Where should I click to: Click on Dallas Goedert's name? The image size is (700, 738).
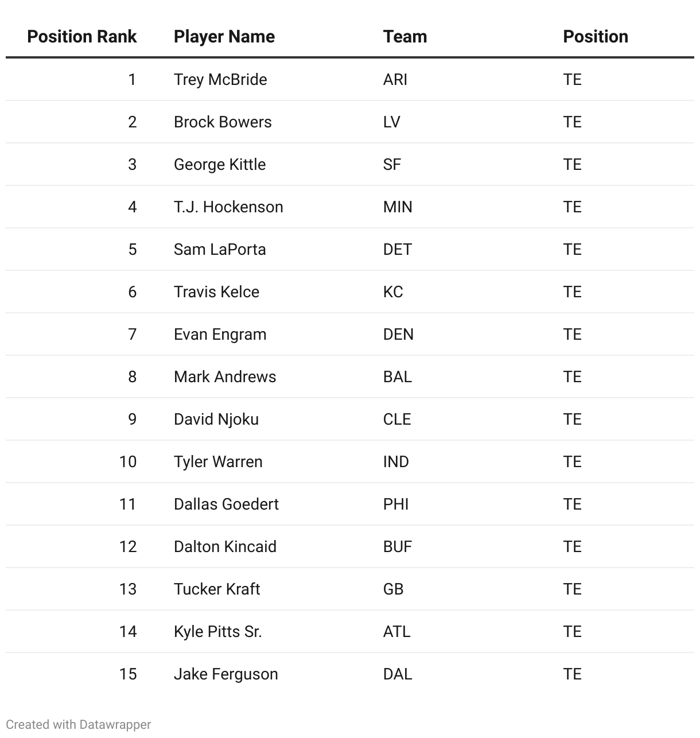click(226, 504)
